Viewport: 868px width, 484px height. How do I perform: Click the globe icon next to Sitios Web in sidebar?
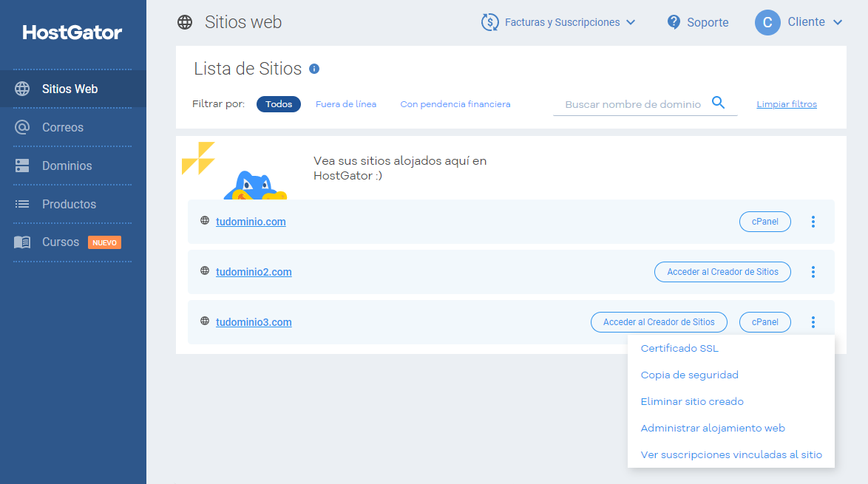tap(22, 89)
